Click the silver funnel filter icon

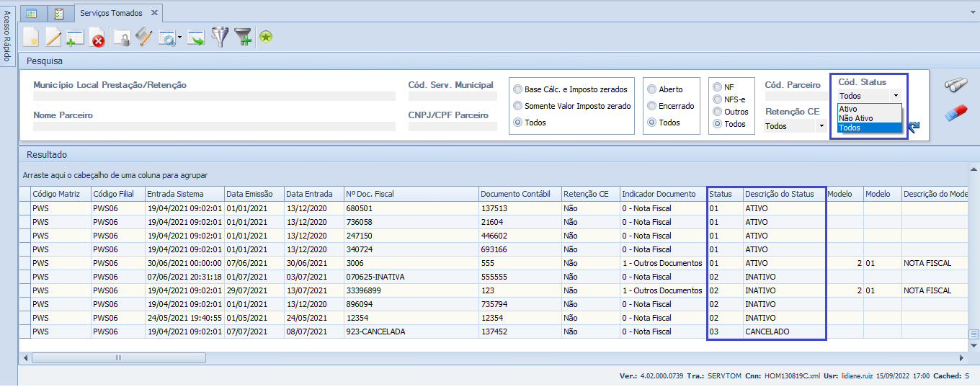(219, 37)
